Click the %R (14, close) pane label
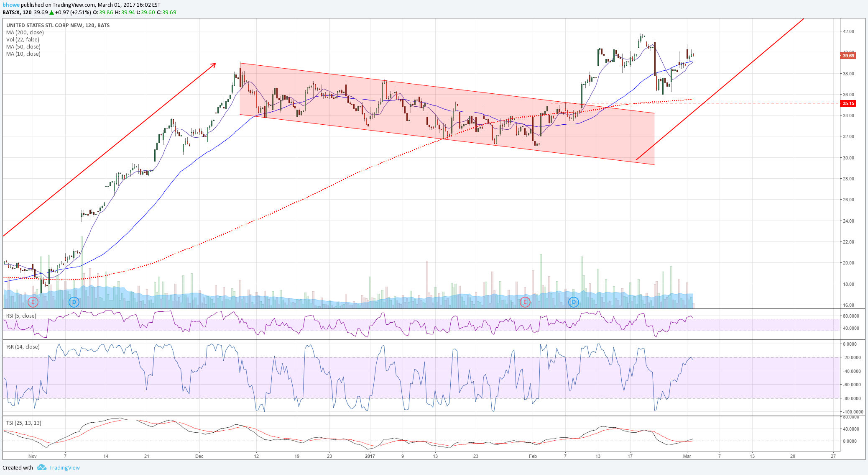Image resolution: width=868 pixels, height=475 pixels. pyautogui.click(x=23, y=347)
